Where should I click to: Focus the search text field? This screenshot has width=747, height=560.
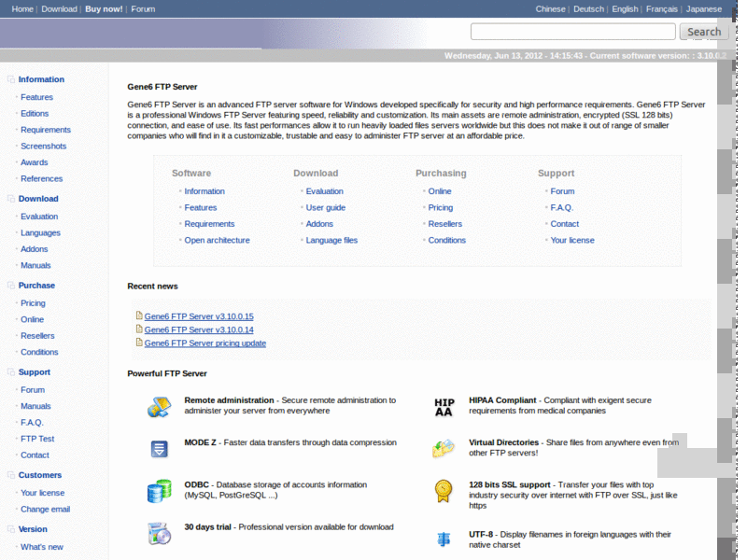tap(573, 32)
